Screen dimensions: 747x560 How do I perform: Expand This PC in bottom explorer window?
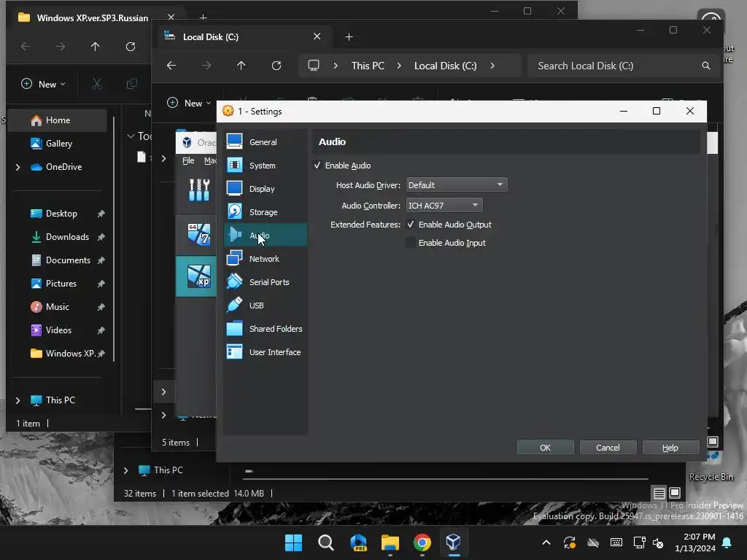pos(125,470)
